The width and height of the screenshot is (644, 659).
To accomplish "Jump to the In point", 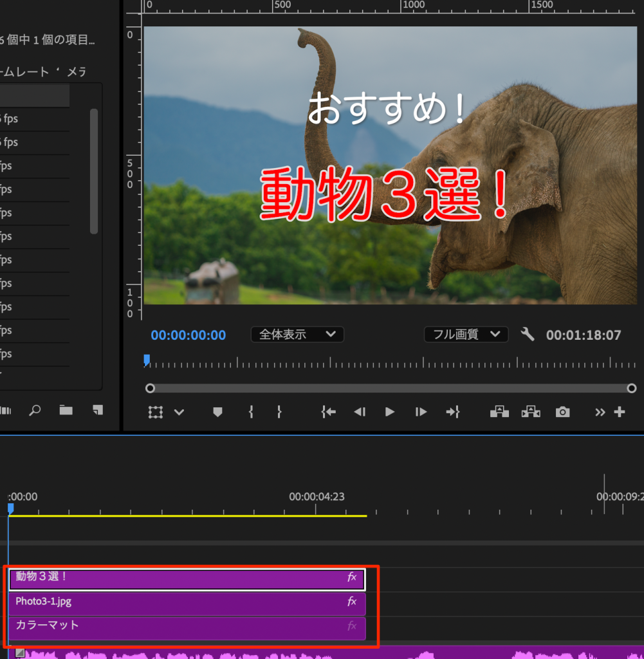I will pyautogui.click(x=329, y=412).
